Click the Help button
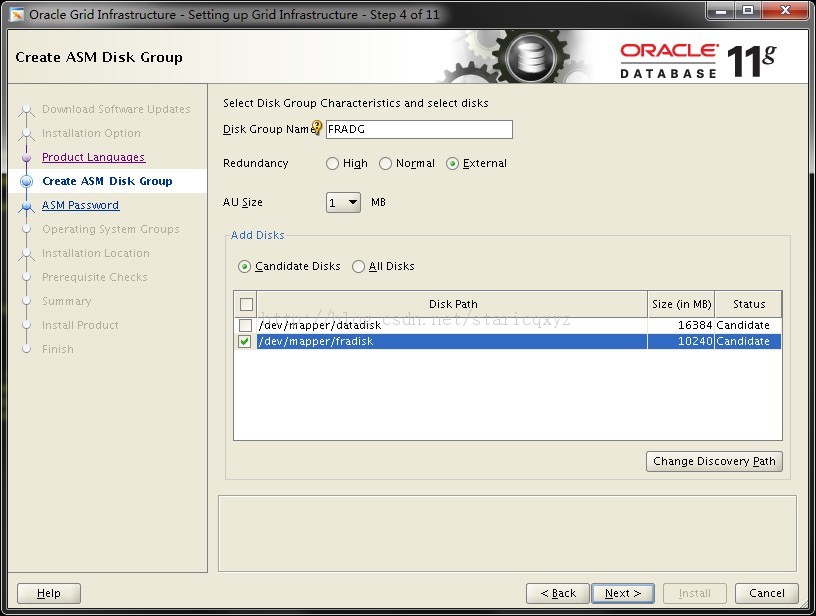The height and width of the screenshot is (616, 816). pyautogui.click(x=49, y=593)
